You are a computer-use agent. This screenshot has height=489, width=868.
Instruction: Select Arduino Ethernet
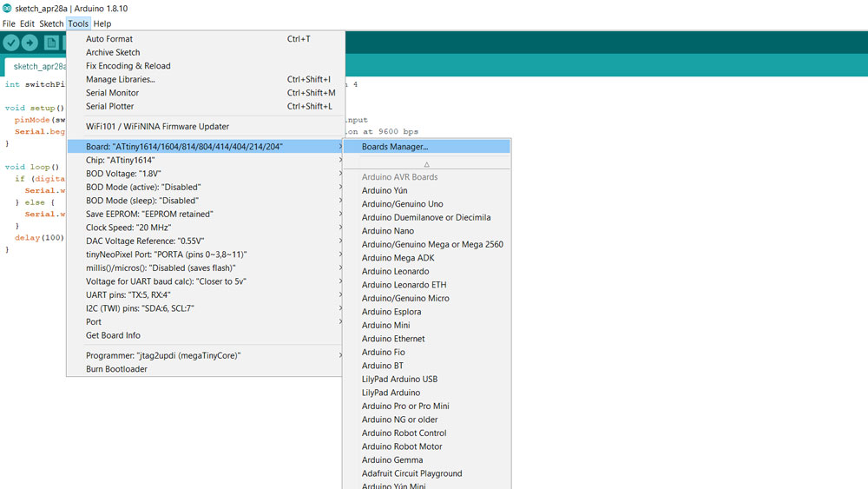coord(427,339)
